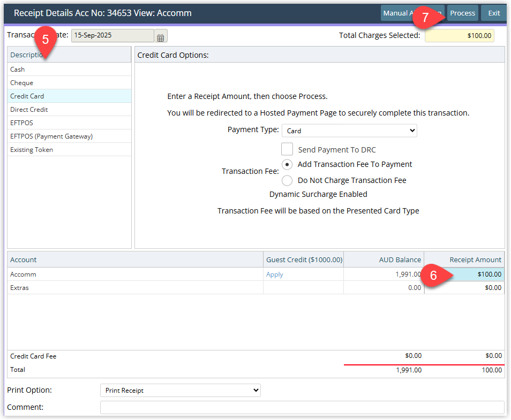This screenshot has height=420, width=511.
Task: Expand the Print Option dropdown
Action: [x=181, y=391]
